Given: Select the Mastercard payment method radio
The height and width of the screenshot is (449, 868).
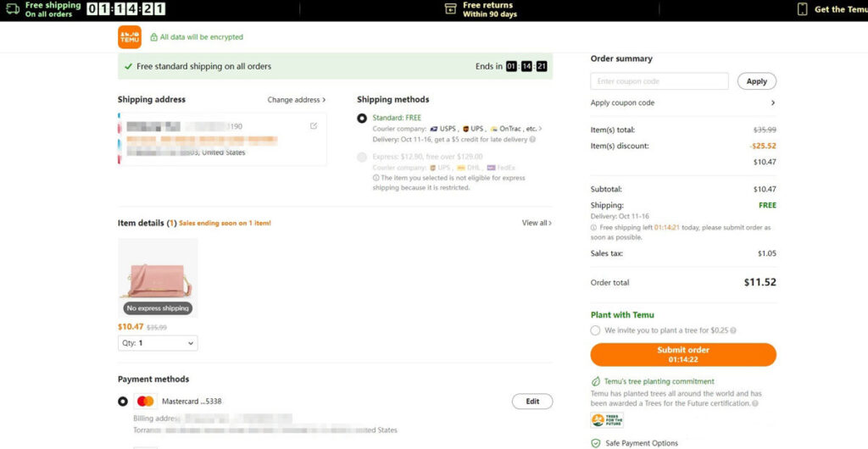Looking at the screenshot, I should (x=123, y=402).
